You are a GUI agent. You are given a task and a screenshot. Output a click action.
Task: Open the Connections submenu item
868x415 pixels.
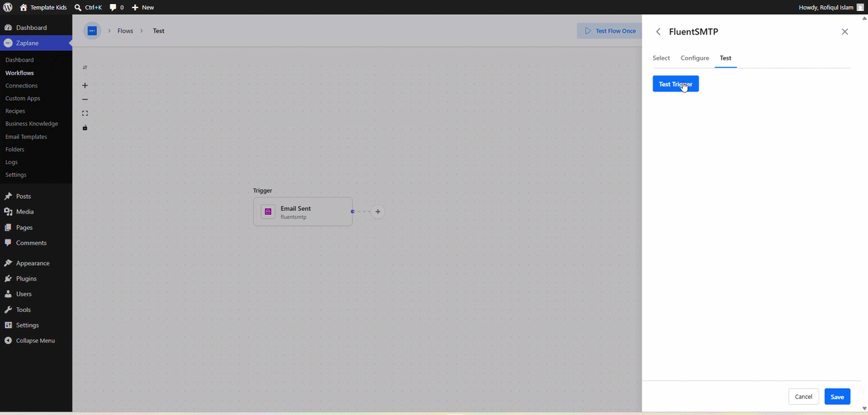(21, 85)
